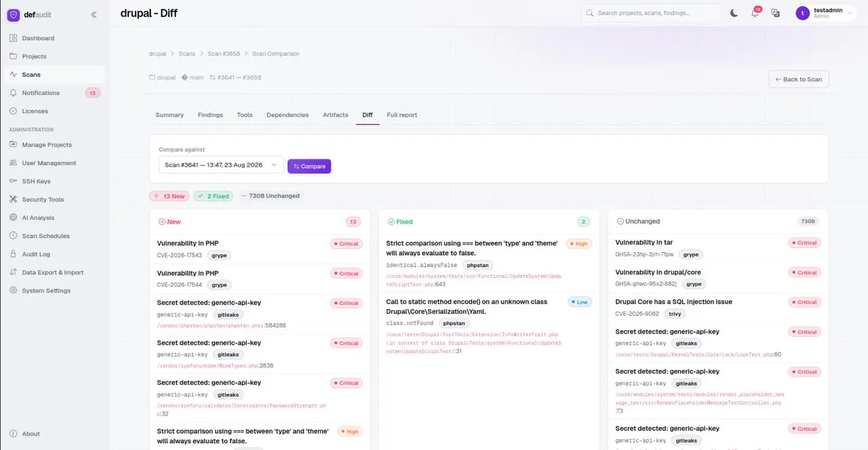Click the 13 New filter chip
Image resolution: width=868 pixels, height=450 pixels.
(169, 196)
